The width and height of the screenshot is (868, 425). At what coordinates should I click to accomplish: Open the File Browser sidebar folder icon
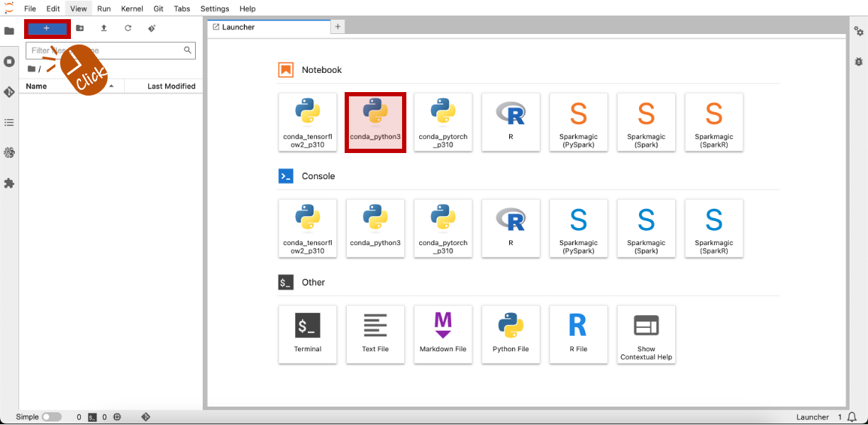pos(9,31)
